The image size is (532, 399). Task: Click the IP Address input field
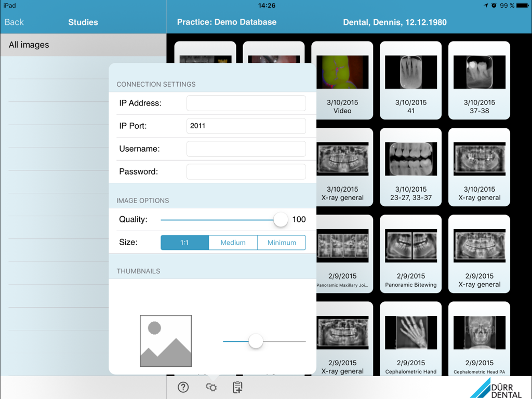point(245,103)
